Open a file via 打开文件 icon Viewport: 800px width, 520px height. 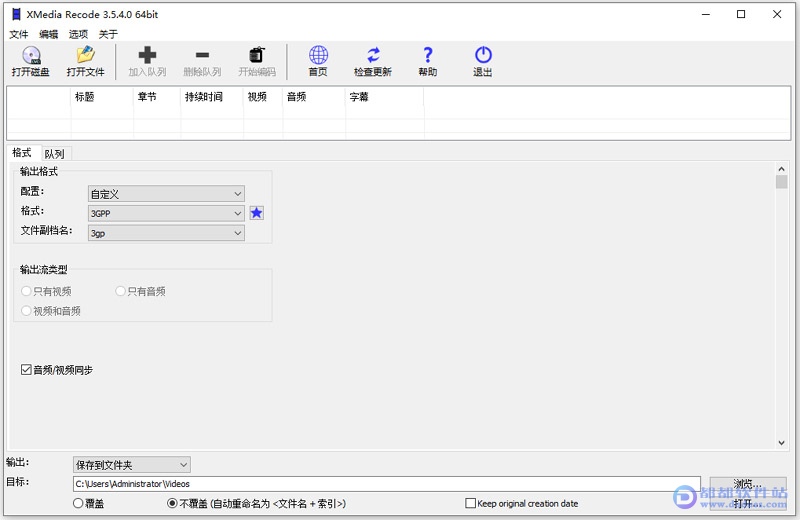click(85, 61)
